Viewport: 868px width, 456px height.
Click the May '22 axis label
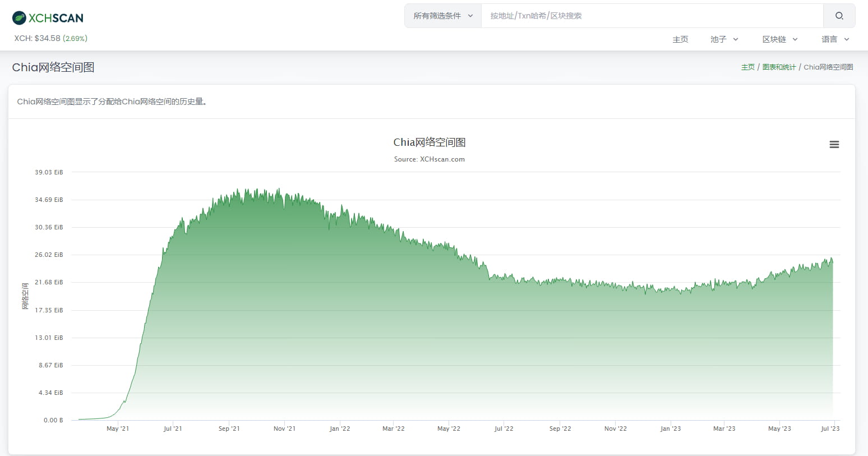pos(449,429)
